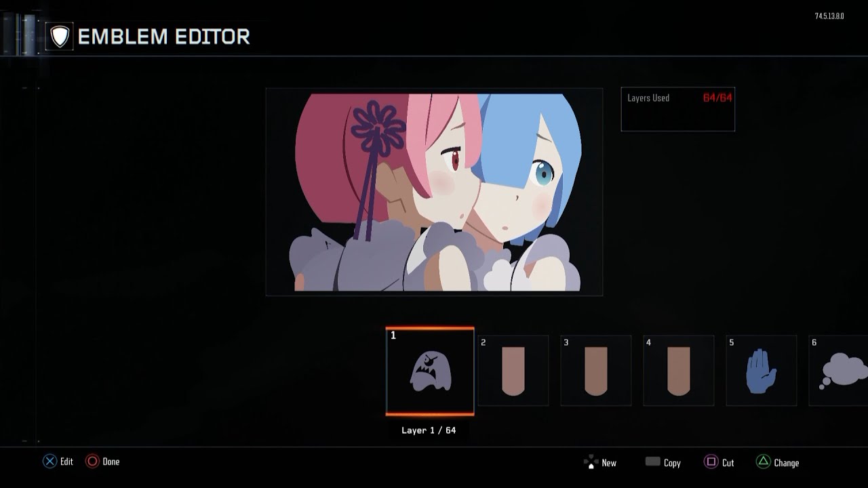The height and width of the screenshot is (488, 868).
Task: Click the Change label
Action: coord(787,463)
